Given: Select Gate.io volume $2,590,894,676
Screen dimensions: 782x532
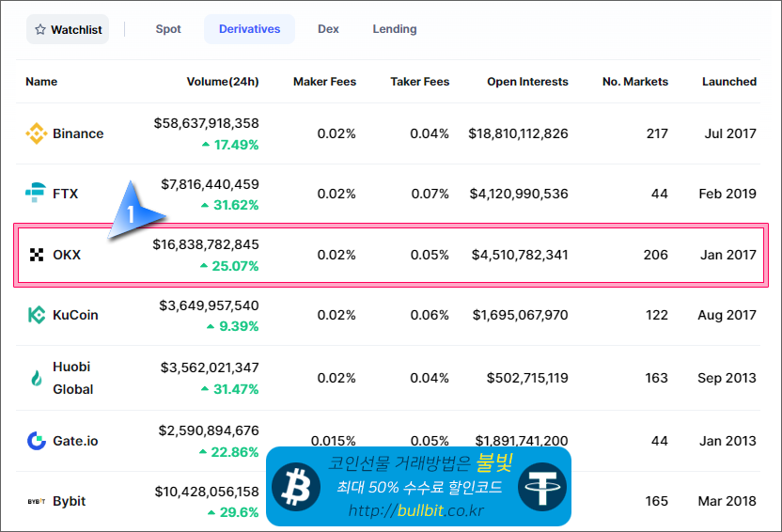Looking at the screenshot, I should [209, 430].
